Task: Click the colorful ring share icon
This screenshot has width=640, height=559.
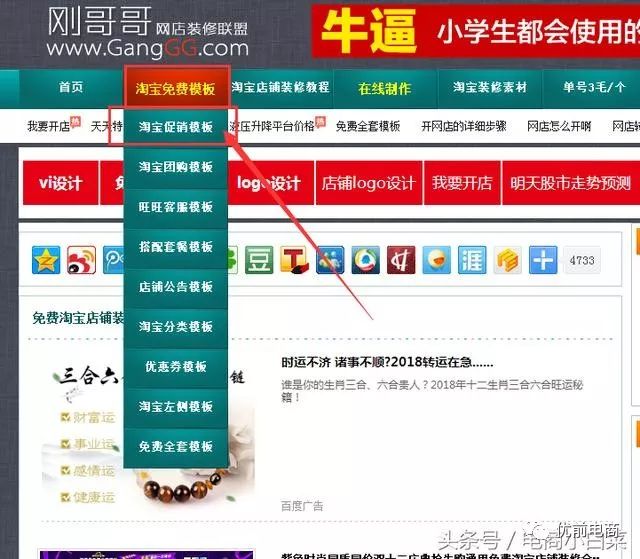Action: [x=366, y=260]
